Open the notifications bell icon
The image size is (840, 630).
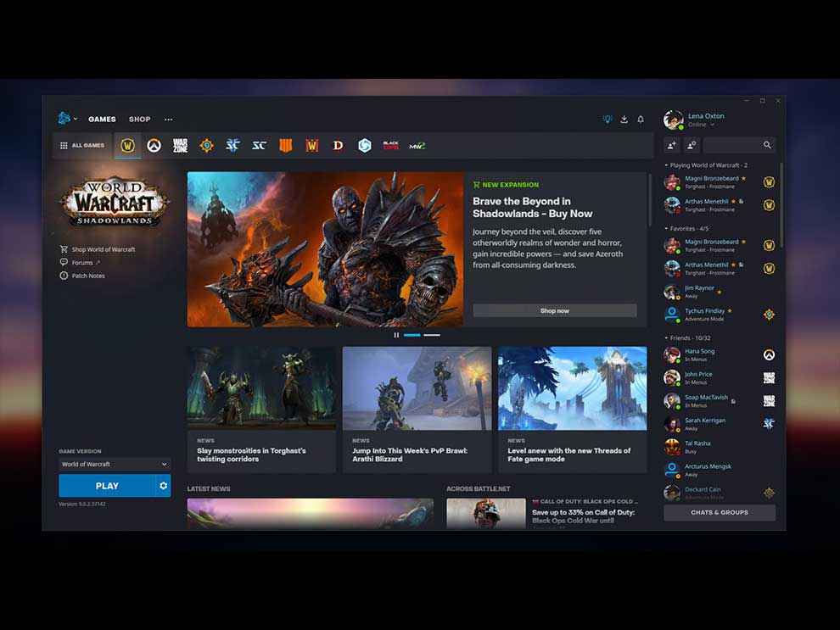point(641,120)
